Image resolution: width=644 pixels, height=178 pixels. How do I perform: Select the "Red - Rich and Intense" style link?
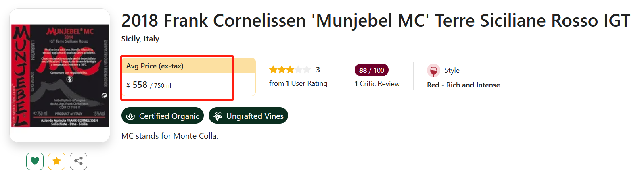[463, 85]
